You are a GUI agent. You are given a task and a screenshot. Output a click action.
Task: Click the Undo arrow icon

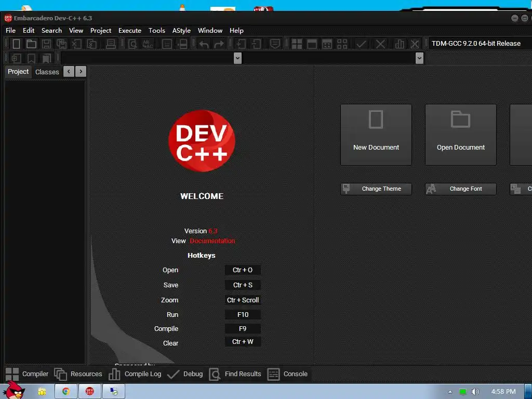tap(204, 44)
